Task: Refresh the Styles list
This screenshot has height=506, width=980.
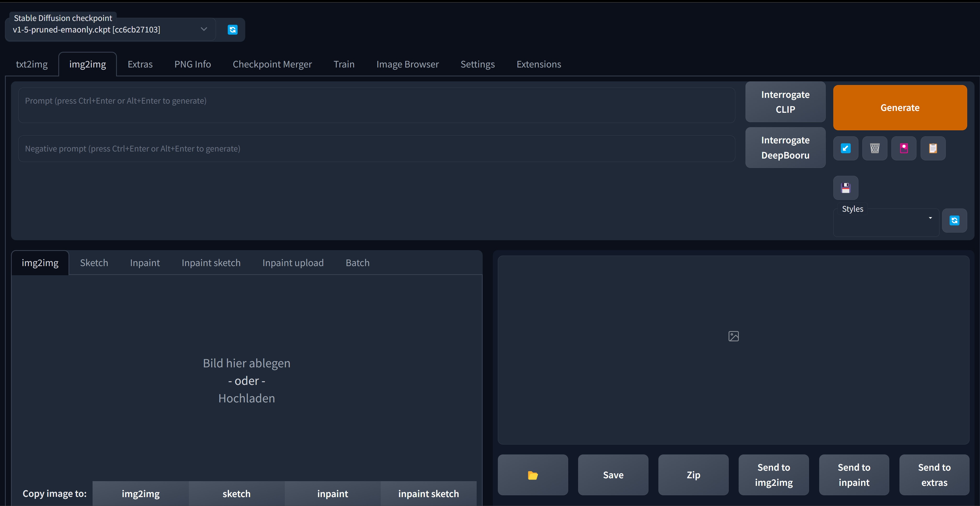Action: (x=954, y=221)
